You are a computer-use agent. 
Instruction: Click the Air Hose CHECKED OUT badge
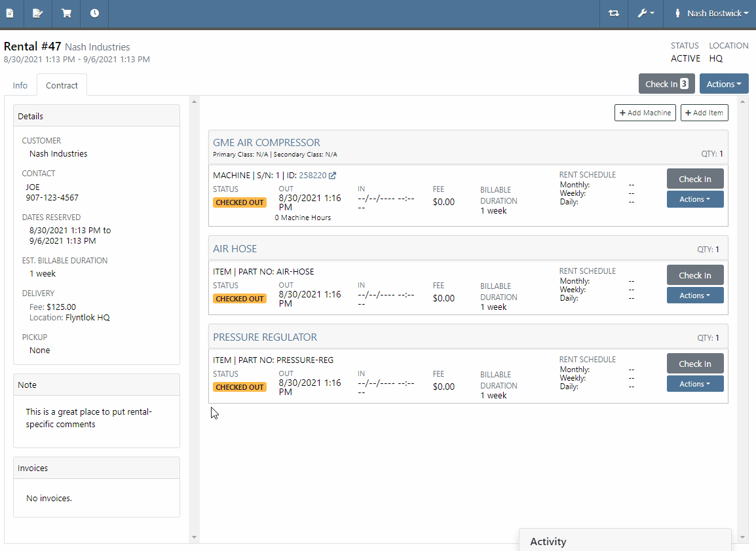pyautogui.click(x=240, y=299)
